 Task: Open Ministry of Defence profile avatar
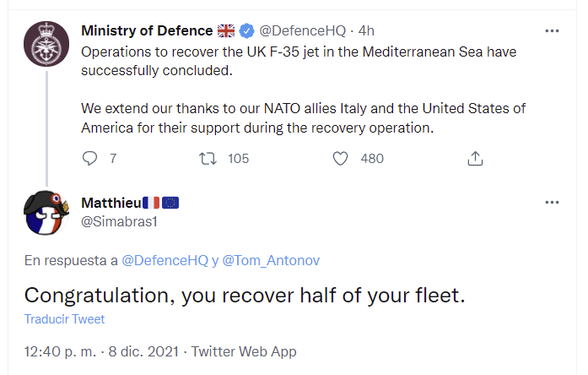point(46,44)
